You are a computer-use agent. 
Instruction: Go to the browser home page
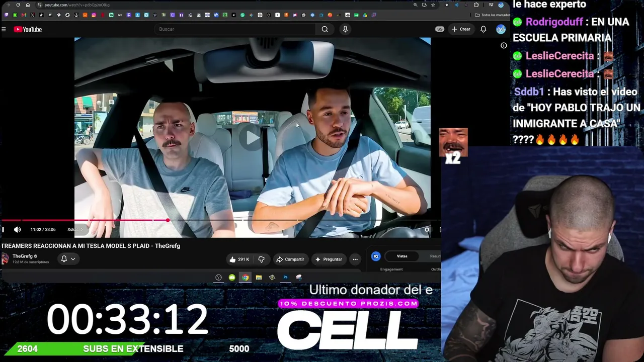(28, 5)
